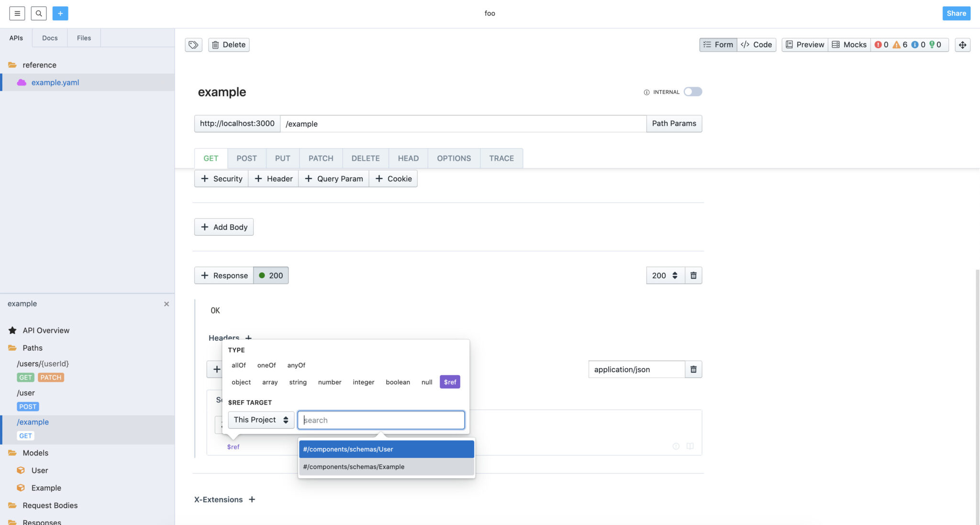This screenshot has width=980, height=525.
Task: Open the tag icon near Delete button
Action: click(x=193, y=45)
